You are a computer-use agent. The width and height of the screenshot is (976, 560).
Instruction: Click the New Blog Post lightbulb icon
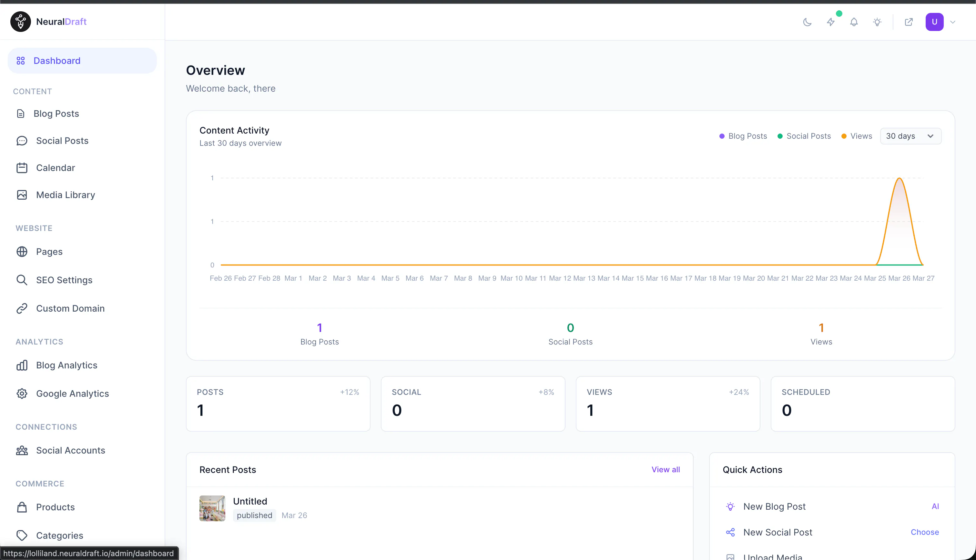click(x=730, y=506)
